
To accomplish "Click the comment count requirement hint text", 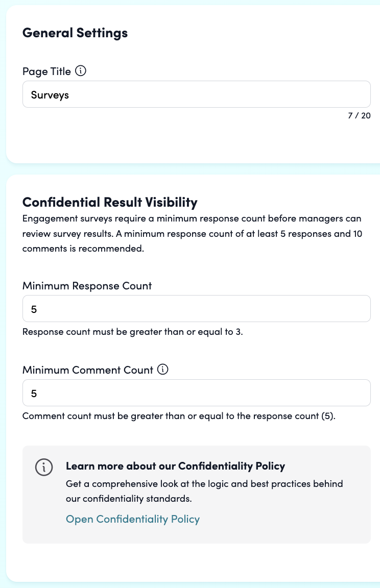I will [x=179, y=416].
